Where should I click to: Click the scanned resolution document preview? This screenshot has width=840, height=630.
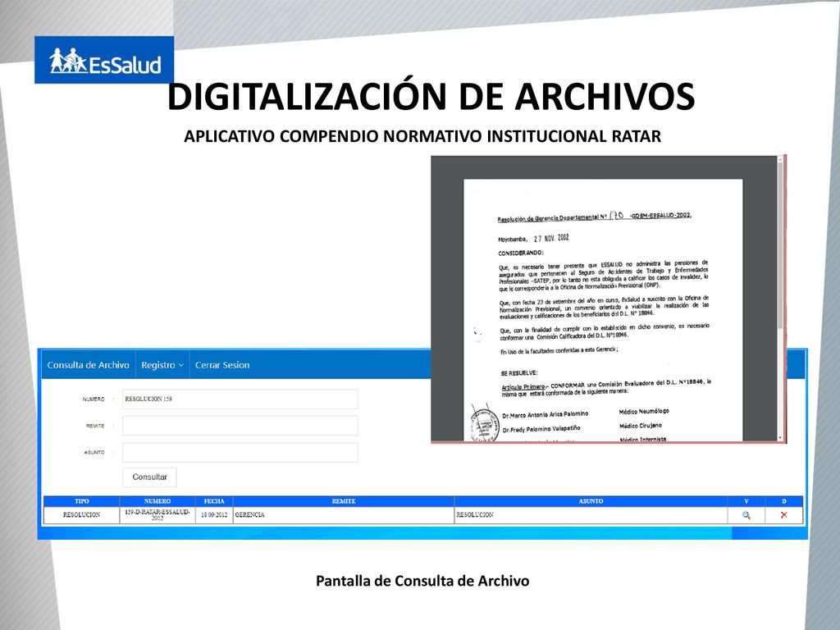pos(603,309)
